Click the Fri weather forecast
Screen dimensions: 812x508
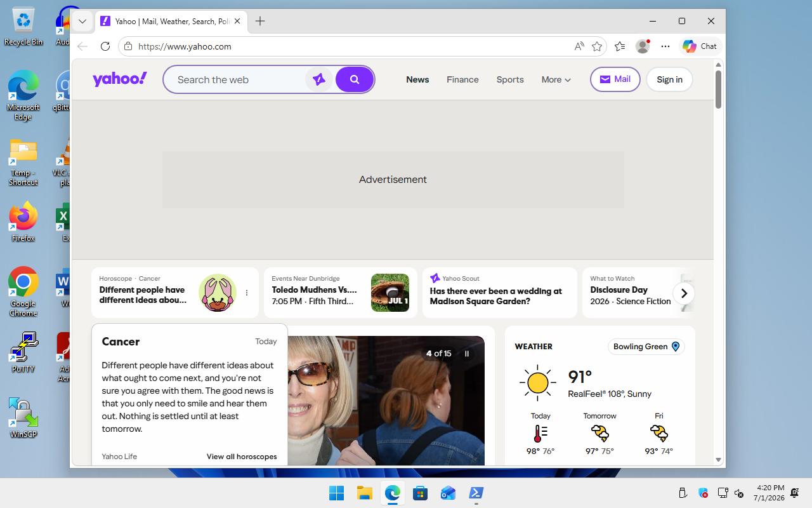click(659, 434)
